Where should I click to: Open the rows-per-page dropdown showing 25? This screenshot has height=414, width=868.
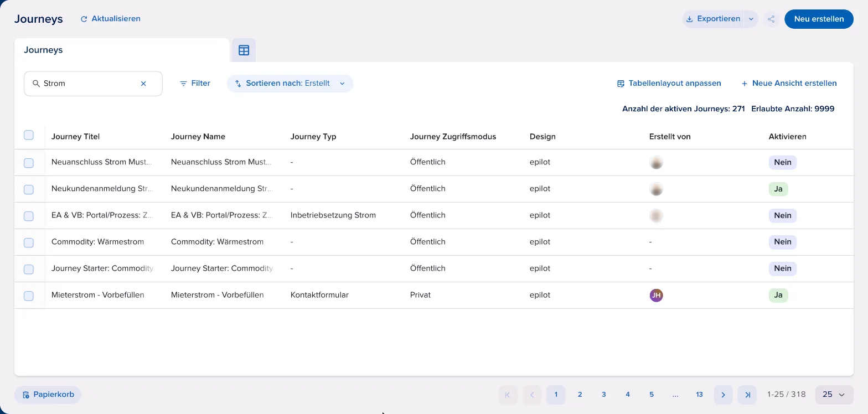point(834,395)
